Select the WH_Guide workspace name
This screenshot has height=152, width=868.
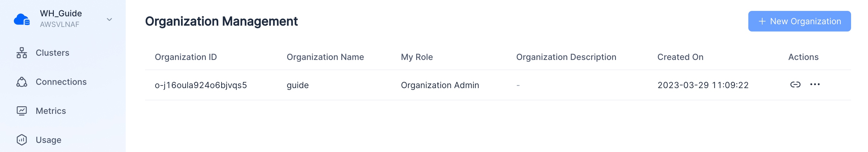(x=61, y=14)
